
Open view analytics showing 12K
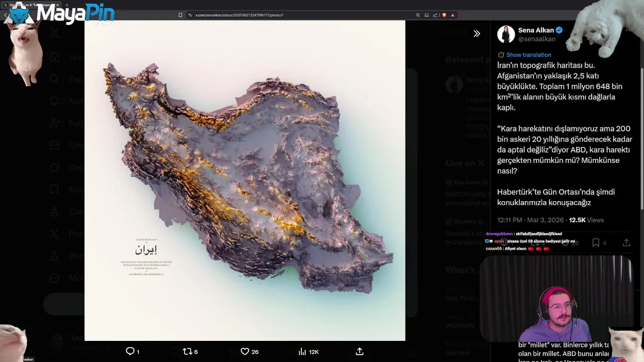click(308, 351)
